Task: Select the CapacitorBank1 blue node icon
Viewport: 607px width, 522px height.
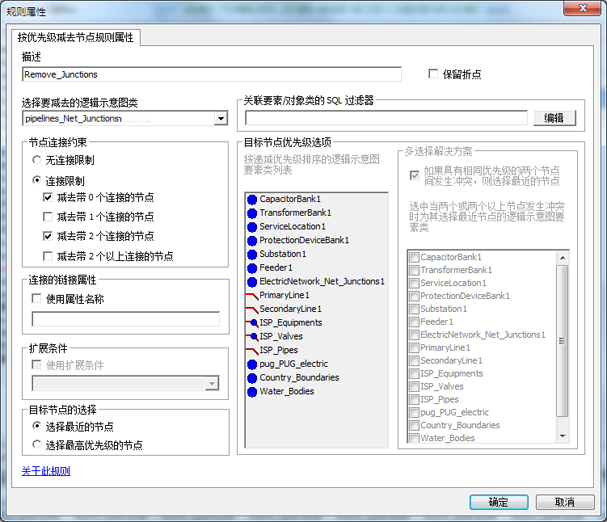Action: coord(251,199)
